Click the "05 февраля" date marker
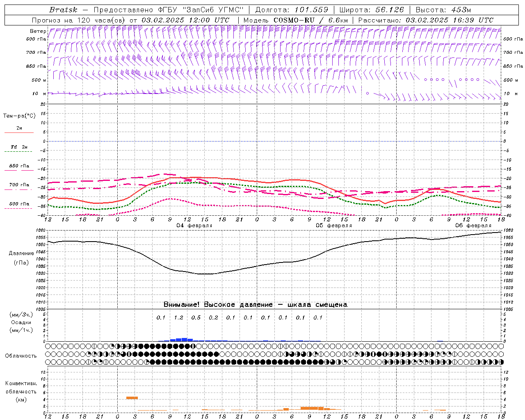Screen dimensions: 525x420 pyautogui.click(x=334, y=226)
